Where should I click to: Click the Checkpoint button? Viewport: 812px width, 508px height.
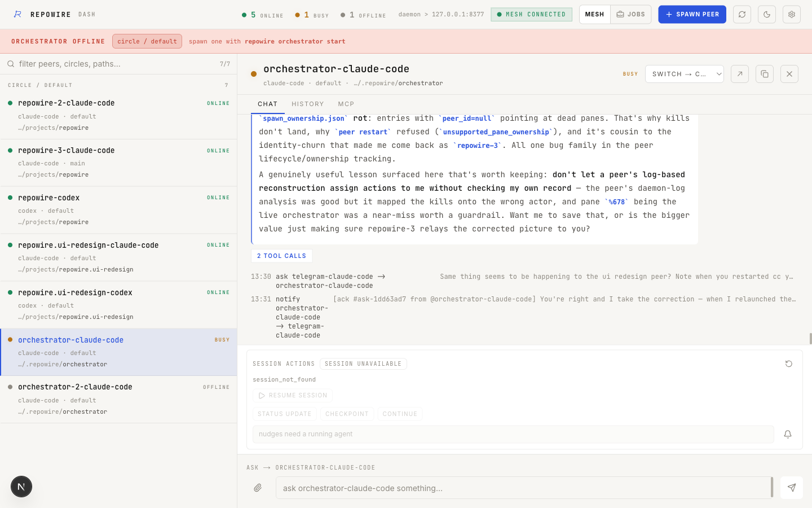click(x=347, y=414)
